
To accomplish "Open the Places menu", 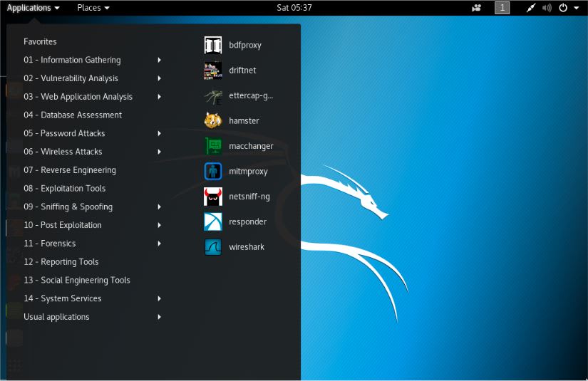I will [93, 8].
